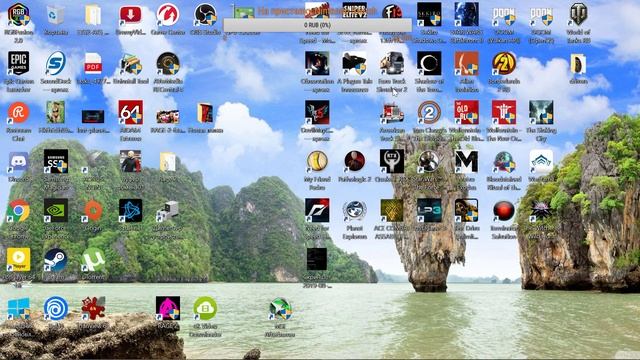Launch the Observation game shortcut
Image resolution: width=640 pixels, height=360 pixels.
(317, 64)
